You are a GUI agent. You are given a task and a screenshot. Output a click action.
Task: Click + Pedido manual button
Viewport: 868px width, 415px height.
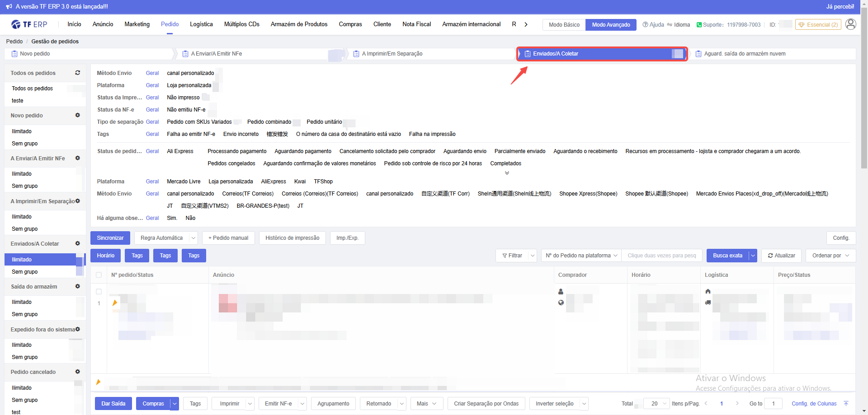(228, 238)
